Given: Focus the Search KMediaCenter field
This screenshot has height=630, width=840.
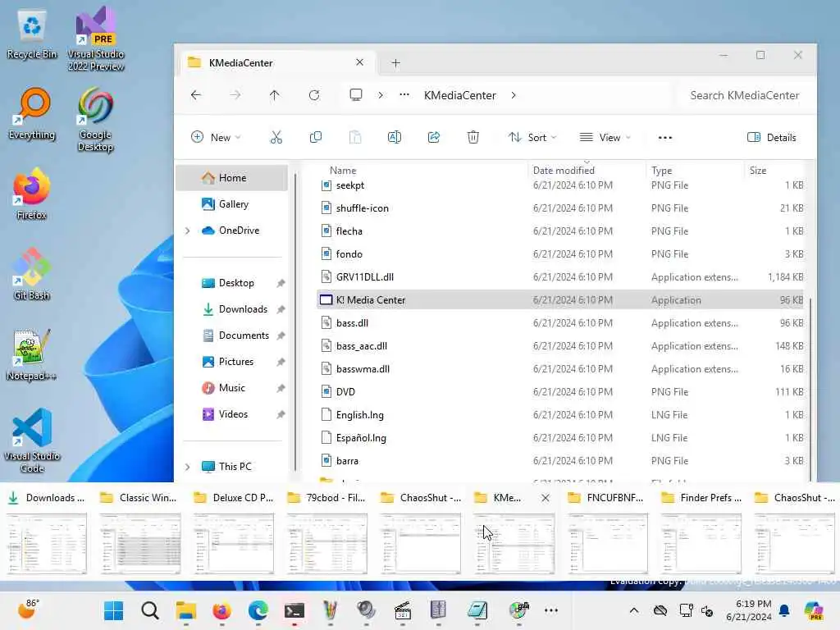Looking at the screenshot, I should [x=744, y=95].
